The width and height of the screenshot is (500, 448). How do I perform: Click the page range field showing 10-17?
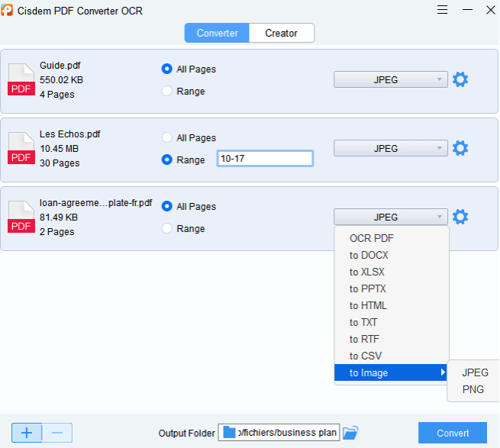[265, 159]
